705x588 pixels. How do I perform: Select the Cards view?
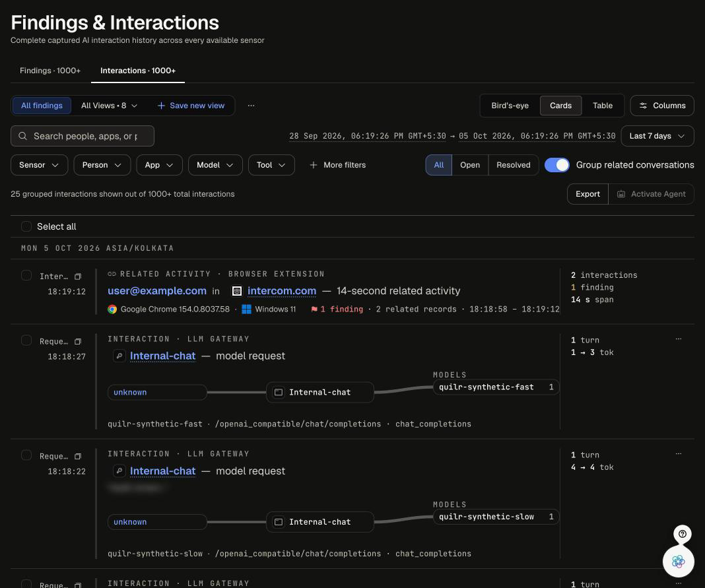coord(560,106)
